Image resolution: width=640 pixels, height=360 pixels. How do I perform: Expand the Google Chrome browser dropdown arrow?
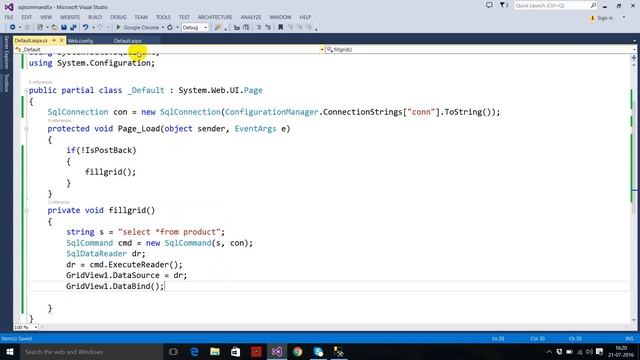(x=162, y=27)
